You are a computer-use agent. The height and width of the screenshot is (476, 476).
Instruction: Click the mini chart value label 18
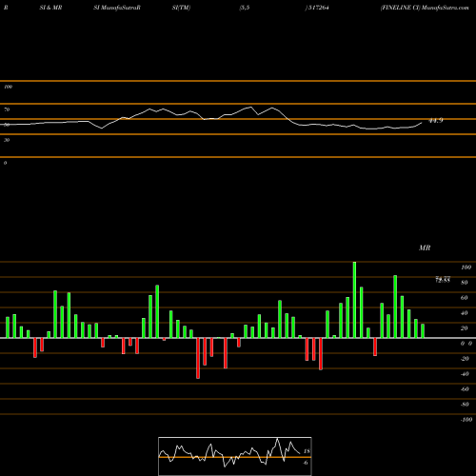coord(307,451)
